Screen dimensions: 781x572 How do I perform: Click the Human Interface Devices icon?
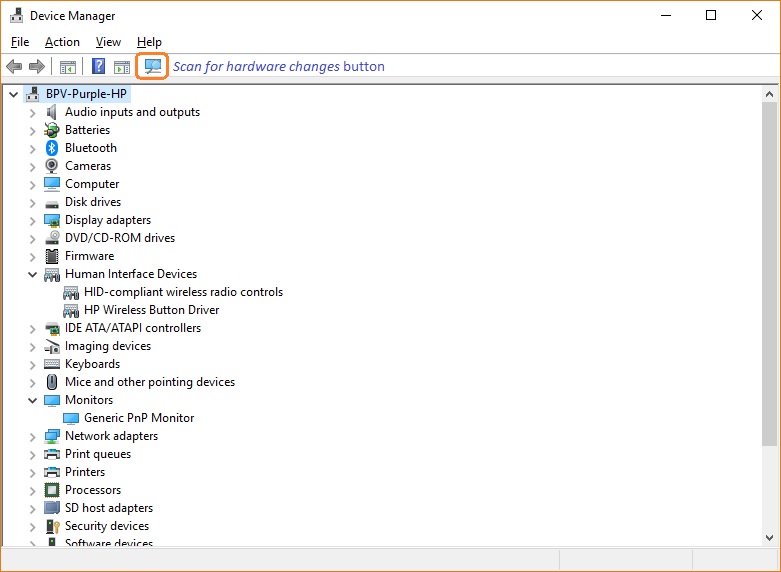coord(52,275)
